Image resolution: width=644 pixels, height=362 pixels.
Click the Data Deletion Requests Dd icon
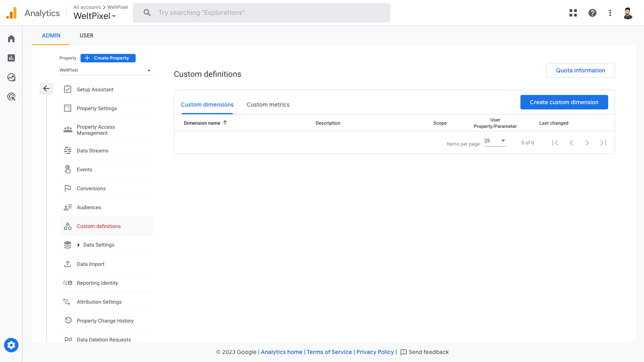68,339
